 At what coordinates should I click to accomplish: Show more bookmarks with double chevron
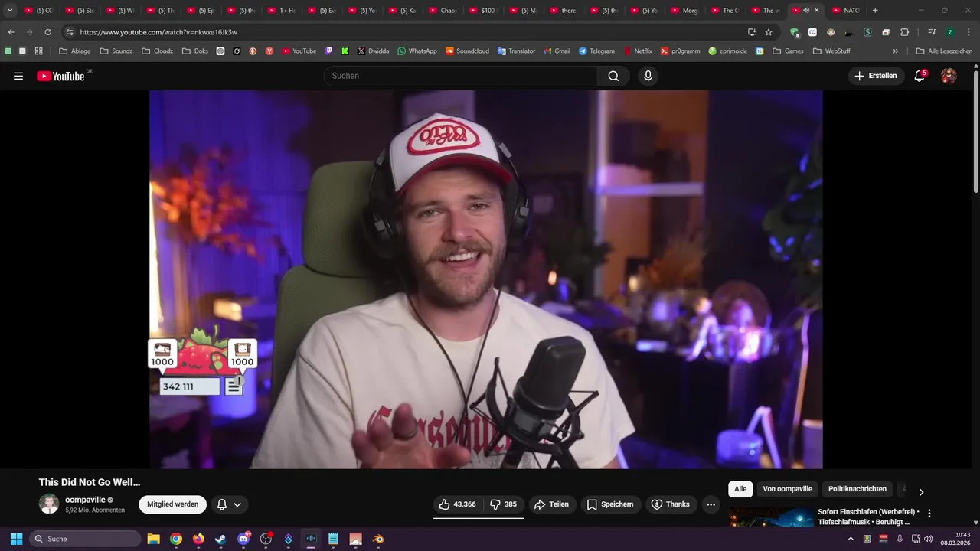tap(896, 51)
